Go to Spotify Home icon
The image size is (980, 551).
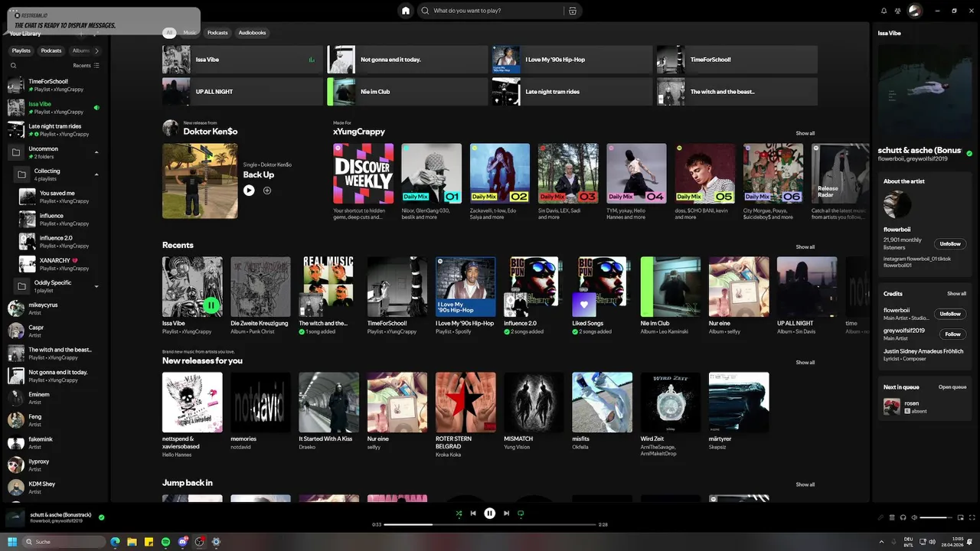pos(406,11)
